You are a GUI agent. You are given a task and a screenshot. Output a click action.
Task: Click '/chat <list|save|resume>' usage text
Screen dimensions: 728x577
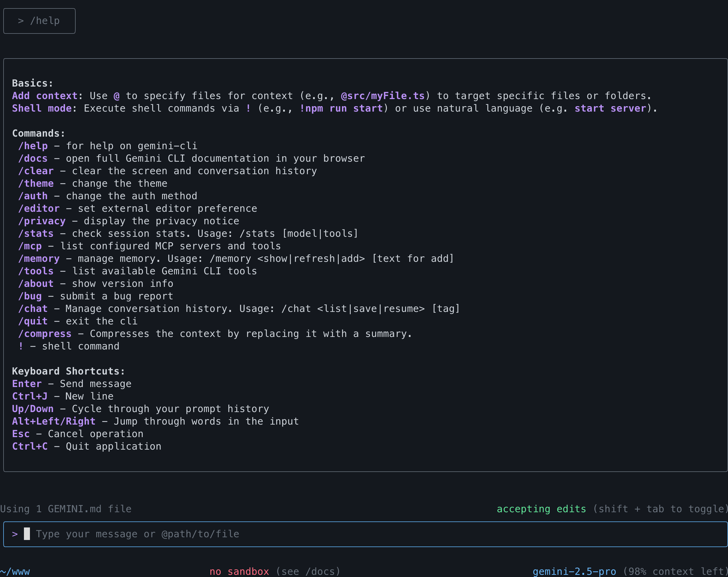click(x=353, y=308)
